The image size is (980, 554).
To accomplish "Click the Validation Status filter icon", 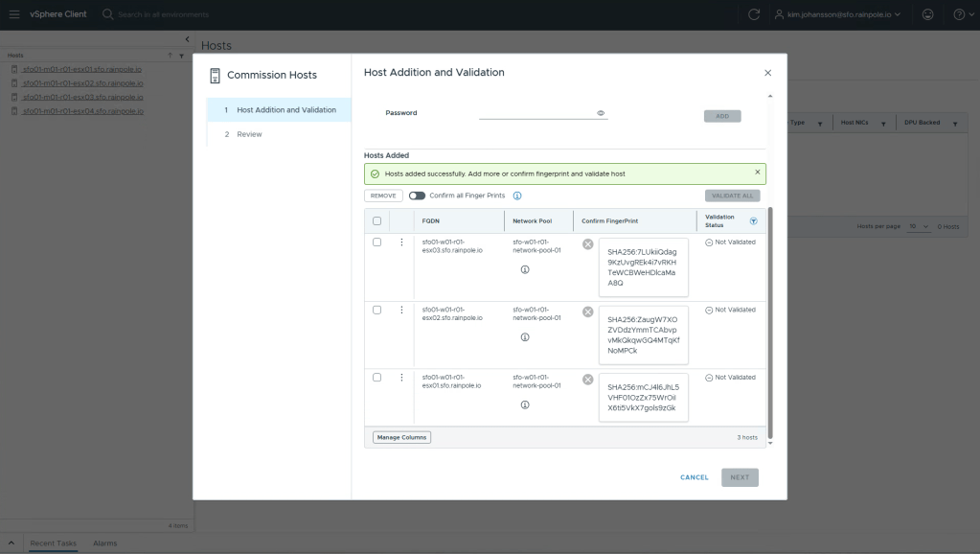I will point(753,220).
